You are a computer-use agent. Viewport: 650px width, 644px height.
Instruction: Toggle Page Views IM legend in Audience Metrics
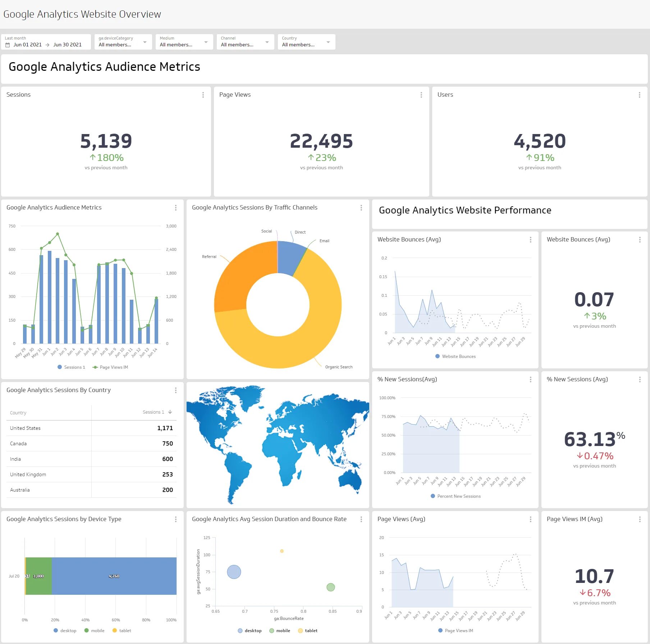click(110, 367)
